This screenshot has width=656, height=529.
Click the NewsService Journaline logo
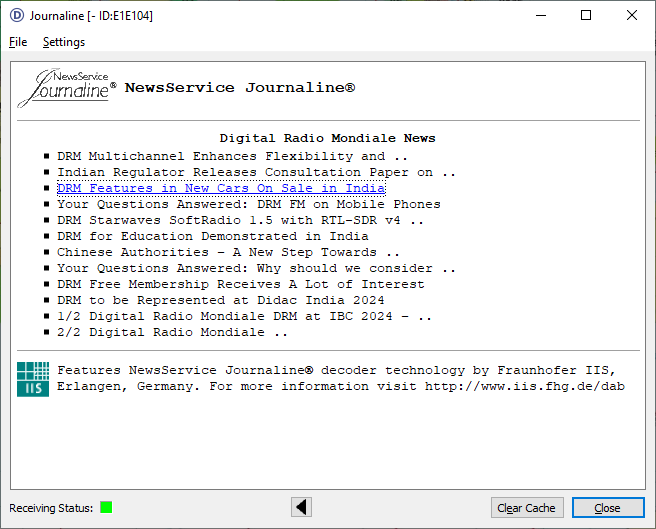pos(66,88)
